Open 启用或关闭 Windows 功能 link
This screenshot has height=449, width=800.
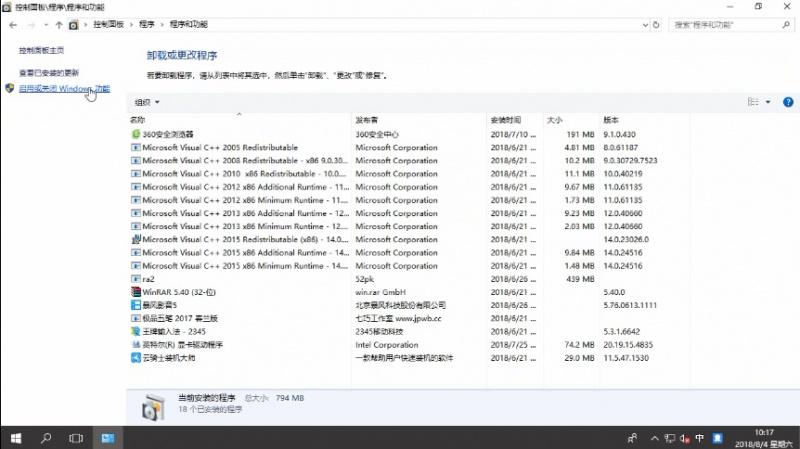click(64, 88)
